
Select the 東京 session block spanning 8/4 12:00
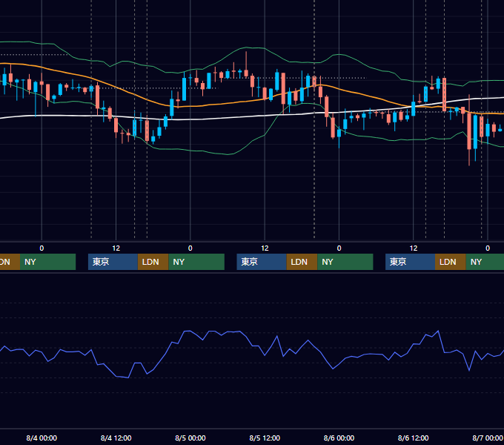[113, 262]
